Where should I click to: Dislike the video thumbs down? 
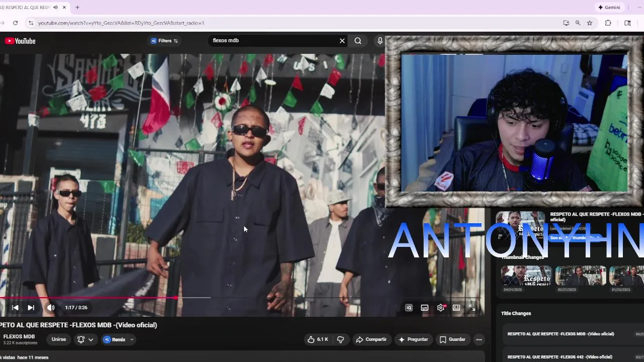(341, 339)
